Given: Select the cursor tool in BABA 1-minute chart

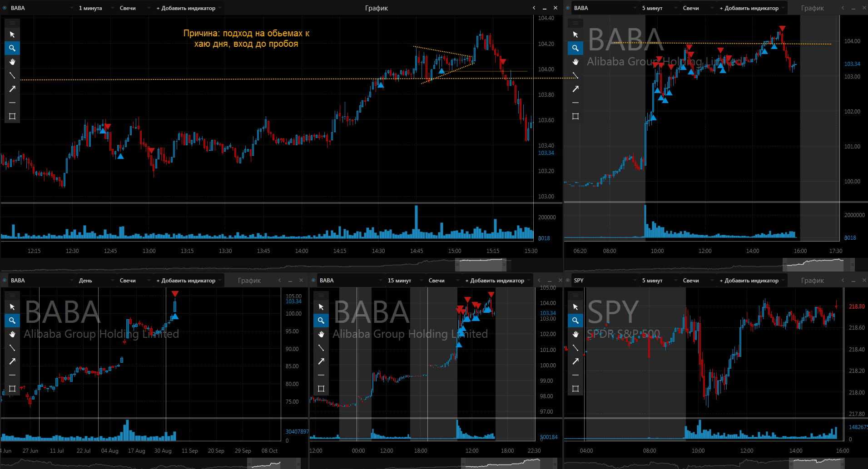Looking at the screenshot, I should point(12,35).
